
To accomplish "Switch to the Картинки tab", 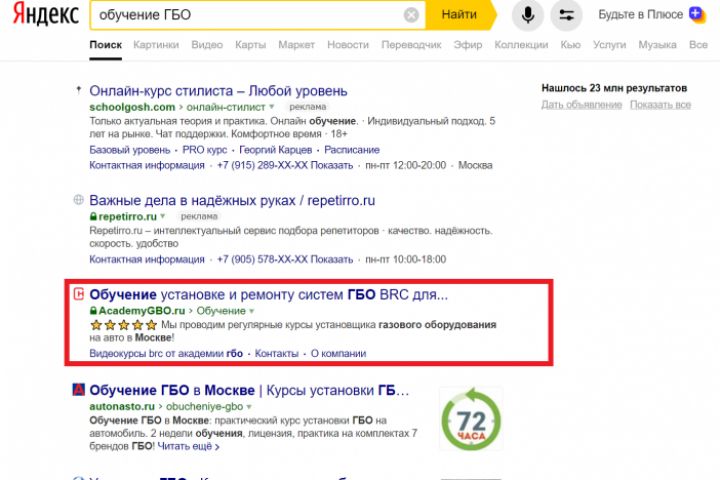I will pos(156,45).
